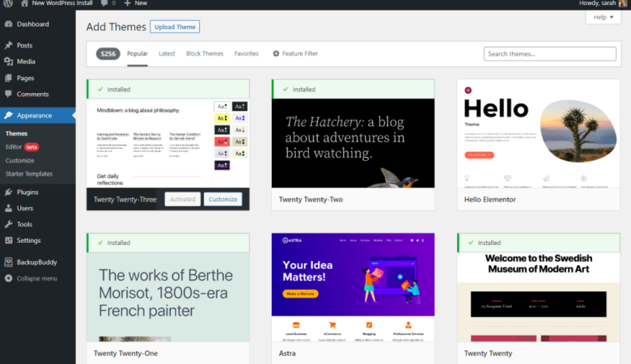The width and height of the screenshot is (631, 364).
Task: Click the Twenty Twenty theme name label
Action: click(x=488, y=353)
